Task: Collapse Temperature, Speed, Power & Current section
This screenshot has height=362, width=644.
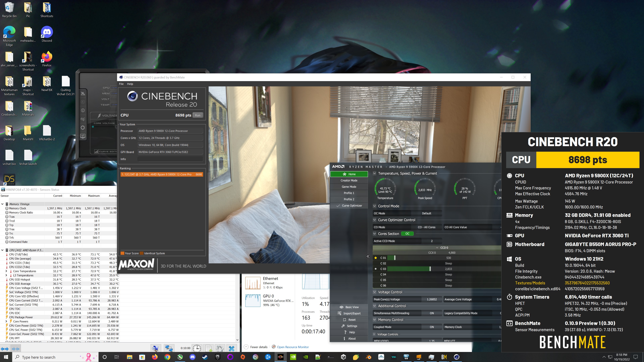Action: [x=374, y=173]
